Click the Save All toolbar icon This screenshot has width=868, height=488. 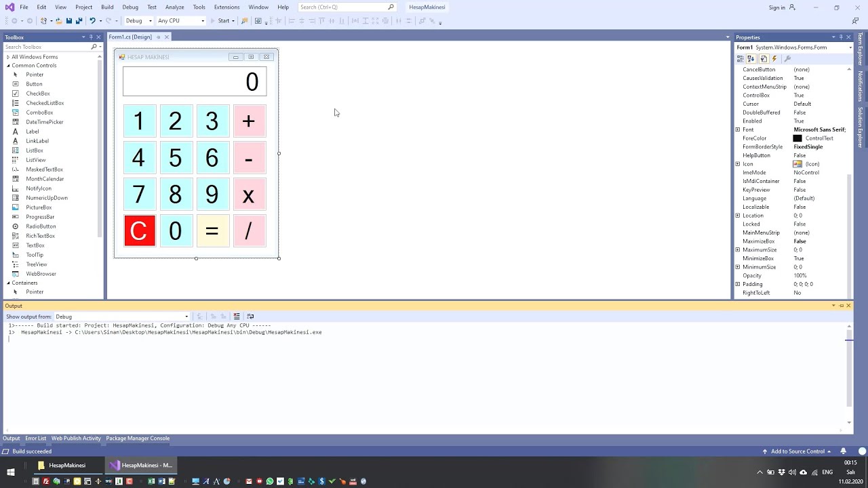click(79, 21)
